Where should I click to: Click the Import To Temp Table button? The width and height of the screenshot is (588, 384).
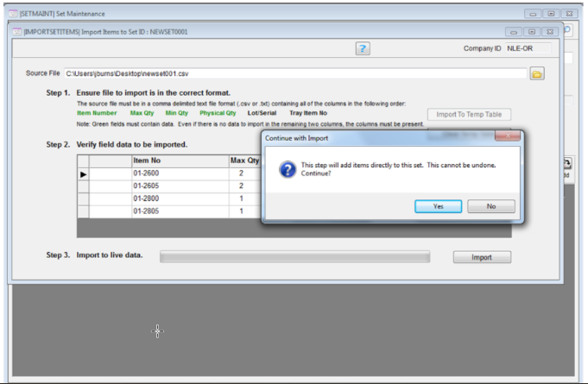coord(469,115)
